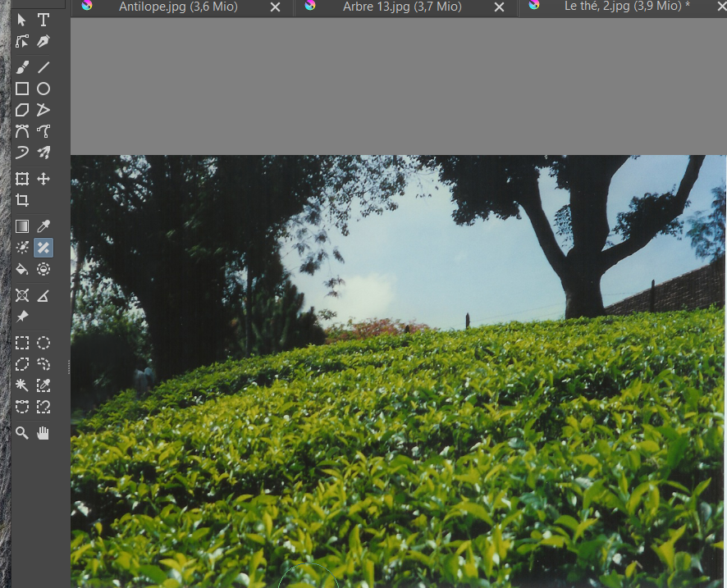Switch to the Le thé, 2.jpg tab
This screenshot has height=588, width=727.
coord(627,7)
